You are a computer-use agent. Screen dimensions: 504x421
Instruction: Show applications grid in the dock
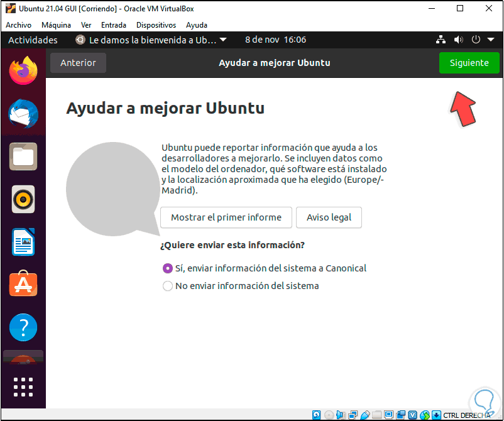pos(23,387)
